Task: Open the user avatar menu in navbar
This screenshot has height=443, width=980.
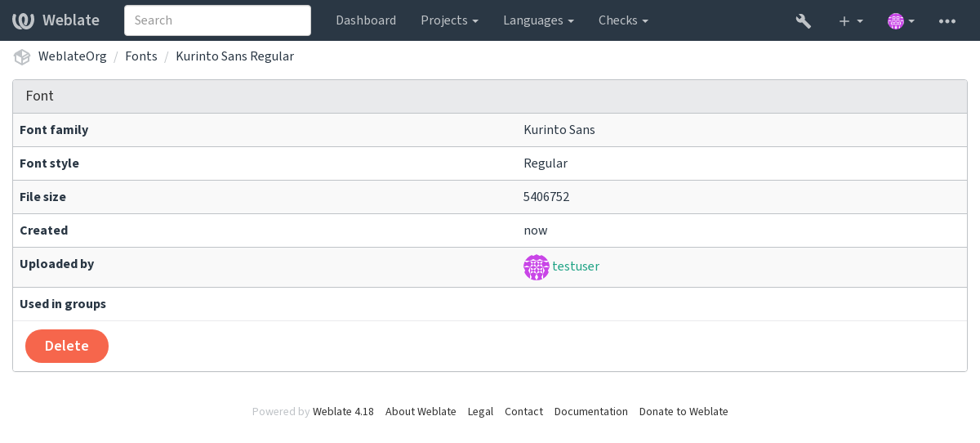Action: click(x=902, y=20)
